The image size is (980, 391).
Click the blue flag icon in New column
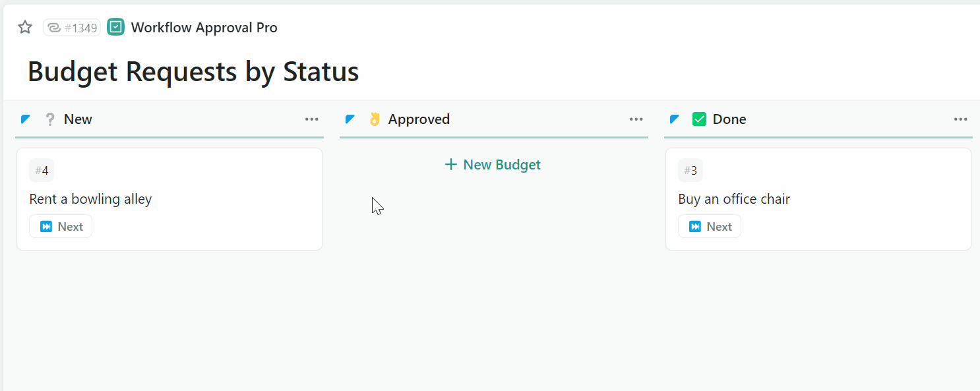pos(26,119)
